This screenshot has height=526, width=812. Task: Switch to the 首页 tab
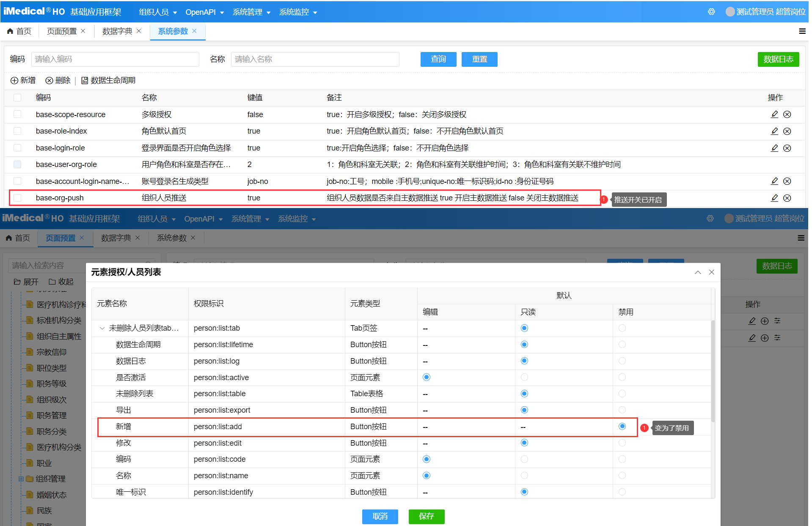pos(19,31)
